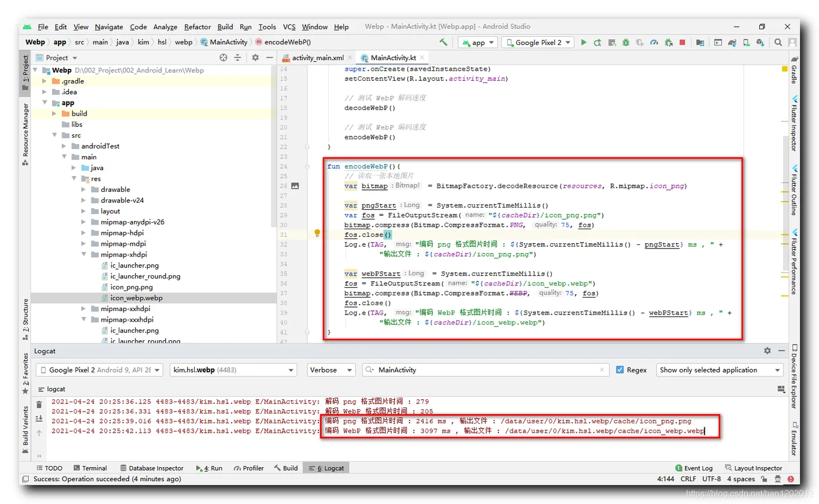Stop the app with red square
Screen dimensions: 819x504
tap(682, 42)
